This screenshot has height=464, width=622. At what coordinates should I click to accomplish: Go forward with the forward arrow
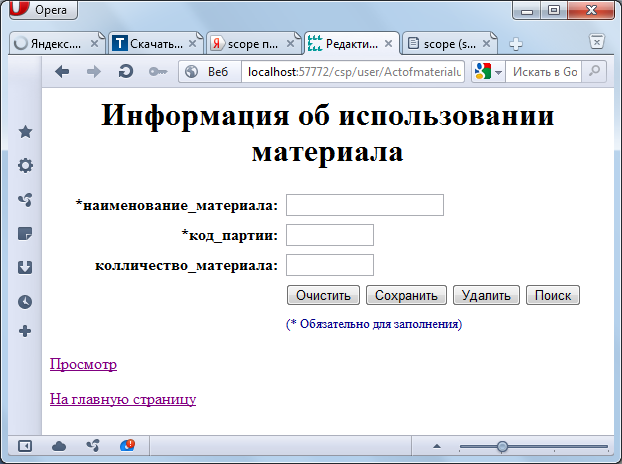[94, 72]
